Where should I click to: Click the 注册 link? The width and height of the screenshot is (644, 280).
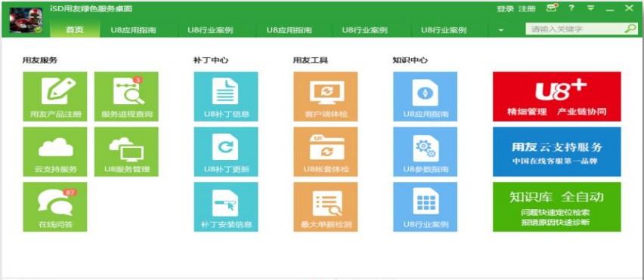click(x=527, y=8)
